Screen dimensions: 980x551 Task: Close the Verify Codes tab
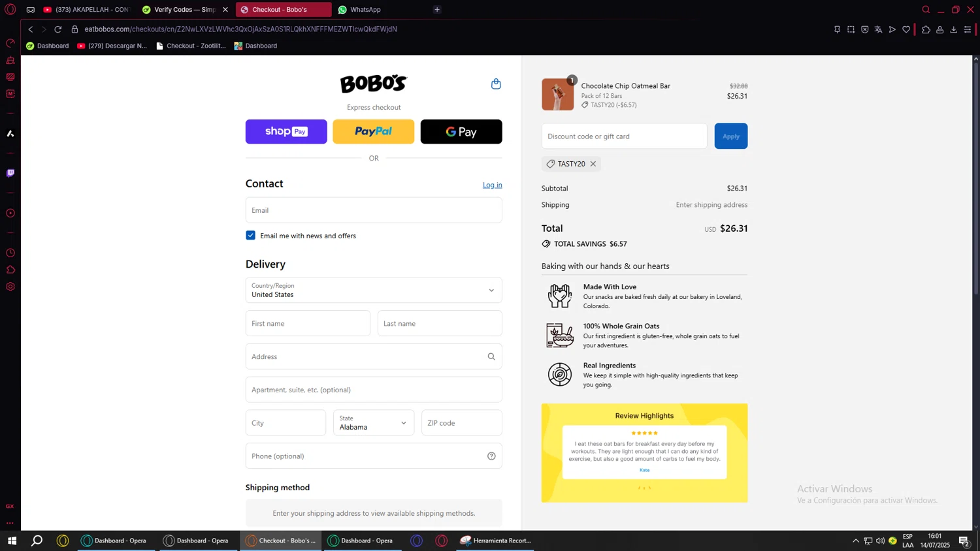(225, 10)
